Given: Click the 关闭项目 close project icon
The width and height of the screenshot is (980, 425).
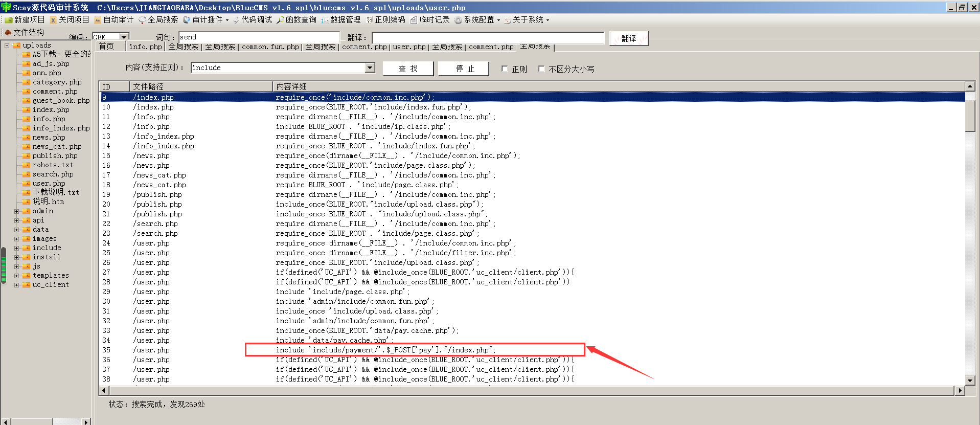Looking at the screenshot, I should [x=70, y=20].
